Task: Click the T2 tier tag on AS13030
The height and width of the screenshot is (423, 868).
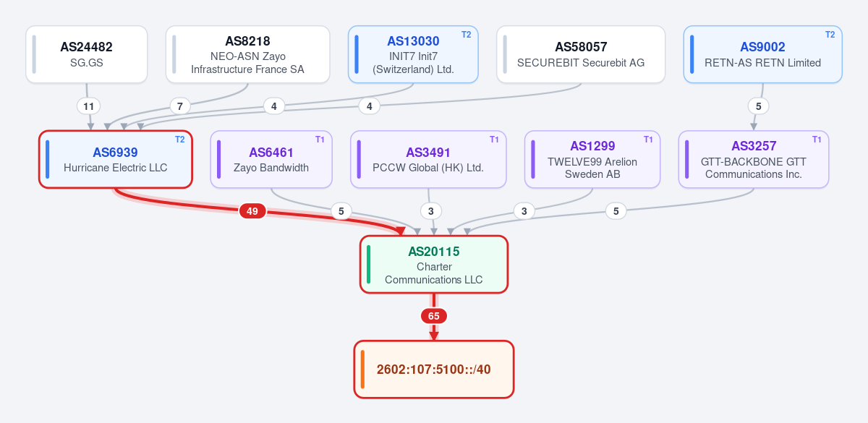Action: [x=466, y=35]
